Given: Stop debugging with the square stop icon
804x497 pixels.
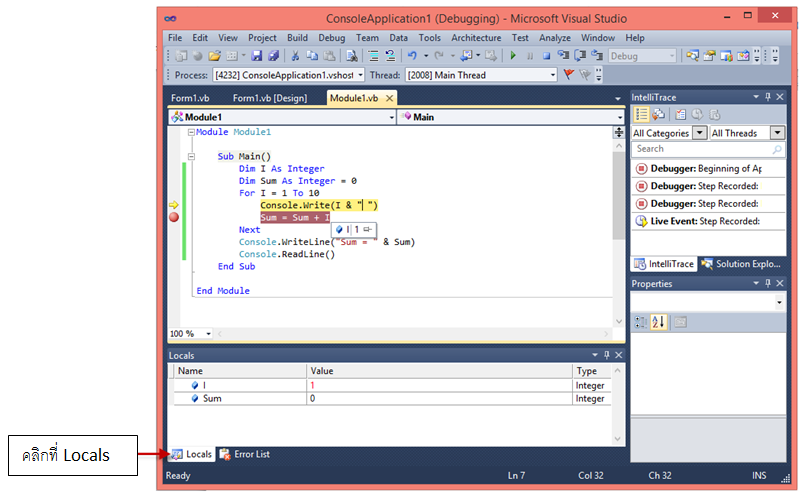Looking at the screenshot, I should coord(547,56).
